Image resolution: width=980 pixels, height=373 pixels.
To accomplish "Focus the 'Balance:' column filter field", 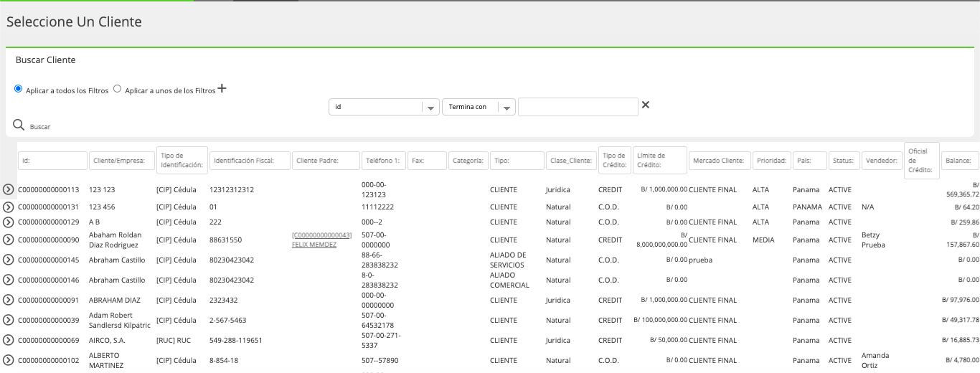I will pos(960,161).
